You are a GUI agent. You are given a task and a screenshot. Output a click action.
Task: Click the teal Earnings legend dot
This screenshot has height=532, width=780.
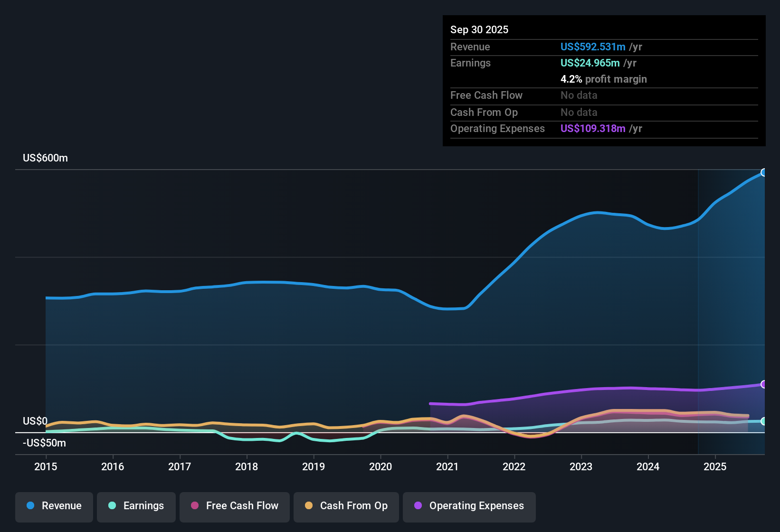coord(112,506)
